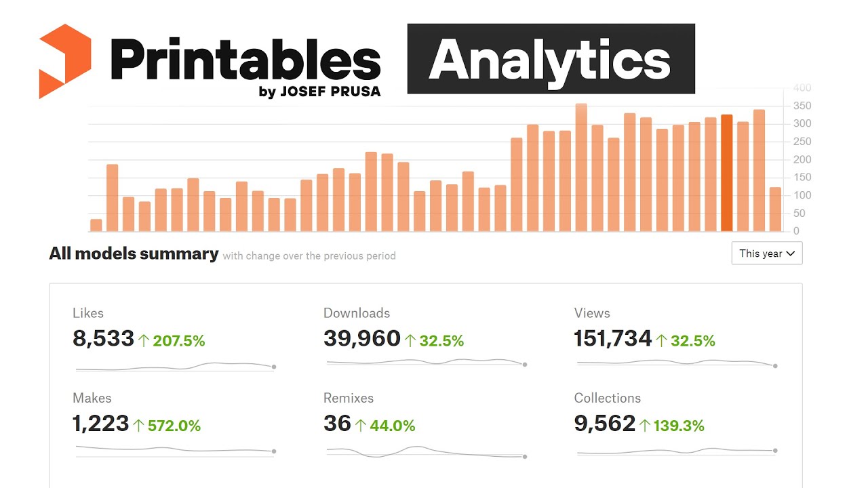868x488 pixels.
Task: Click the green up arrow beside Views
Action: [x=662, y=341]
